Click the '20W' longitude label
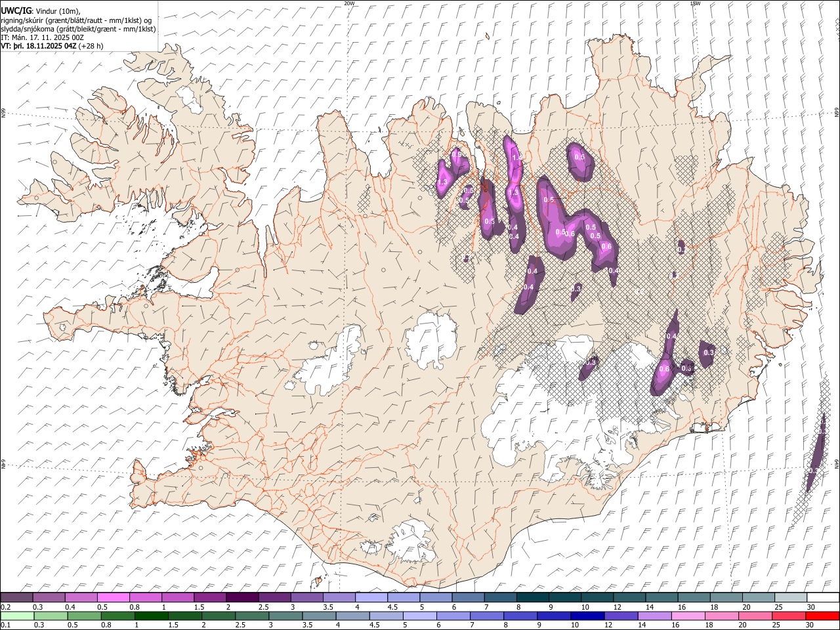This screenshot has height=630, width=840. (350, 3)
